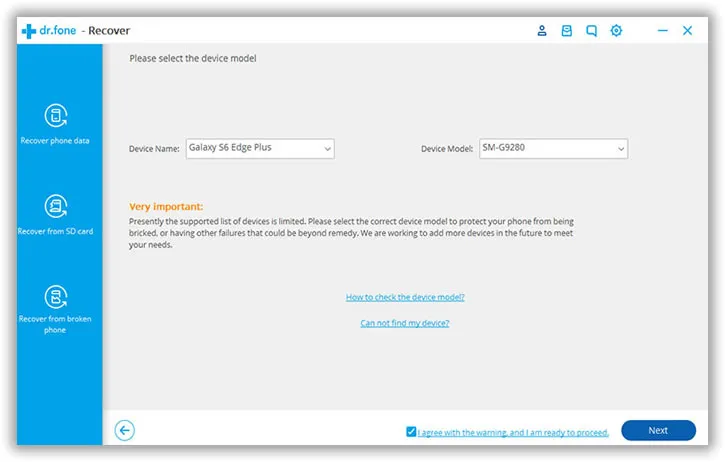Image resolution: width=725 pixels, height=462 pixels.
Task: Click the Recover from SD card label
Action: [55, 231]
